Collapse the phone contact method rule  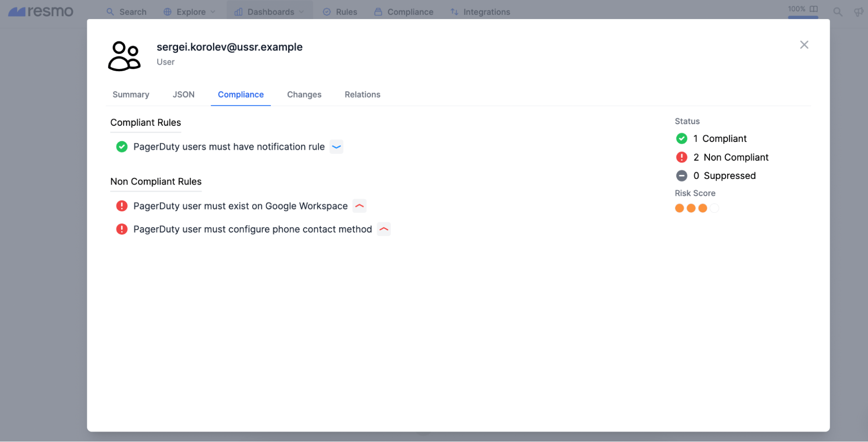click(x=383, y=229)
